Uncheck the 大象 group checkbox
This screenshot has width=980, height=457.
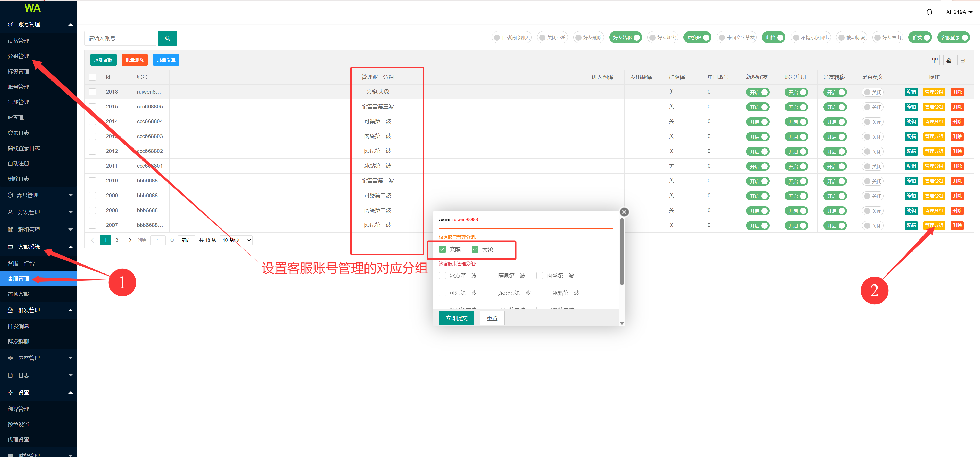(475, 249)
